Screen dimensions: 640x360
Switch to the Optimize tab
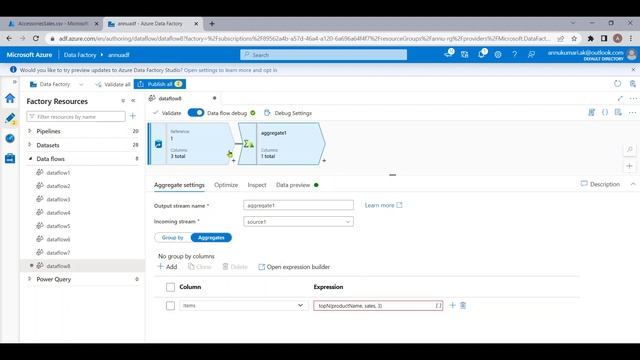pos(226,185)
